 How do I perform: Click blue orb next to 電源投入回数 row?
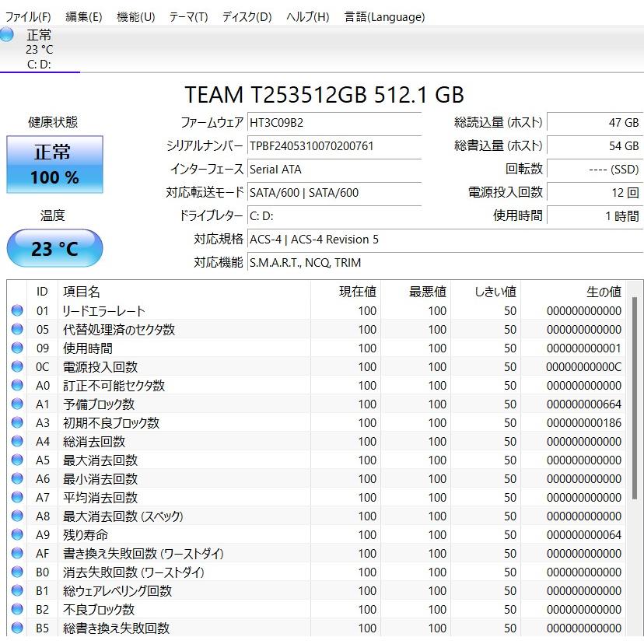coord(17,367)
